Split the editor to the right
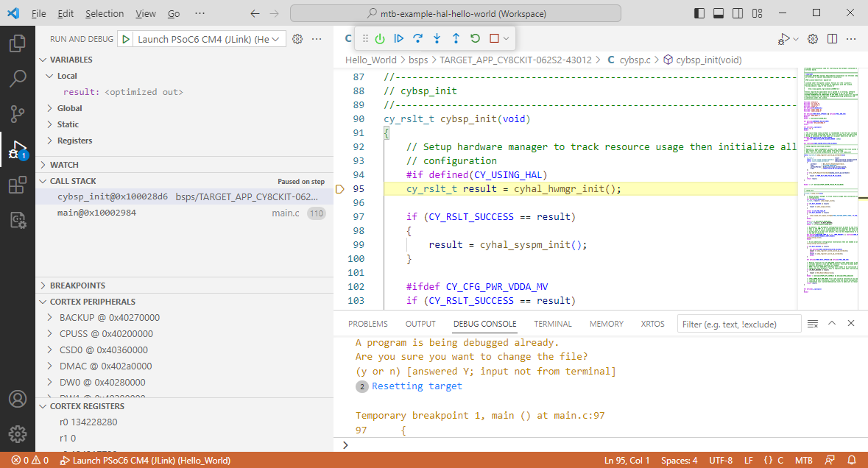 [x=832, y=39]
